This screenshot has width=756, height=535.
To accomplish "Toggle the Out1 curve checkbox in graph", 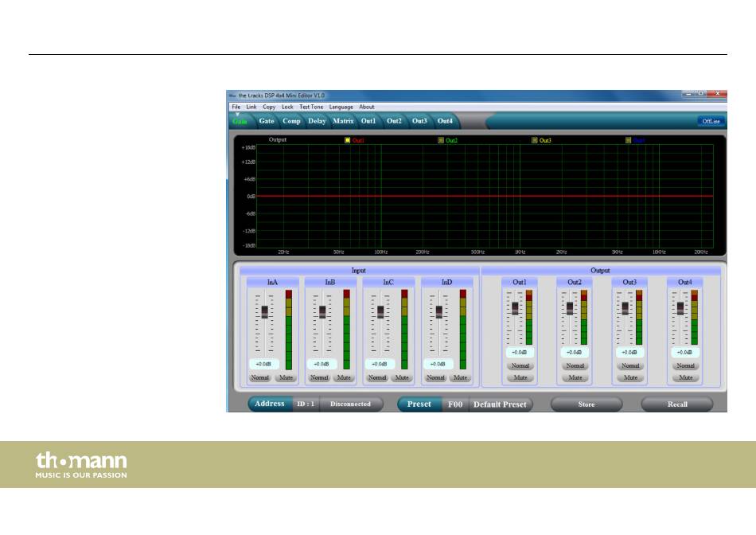I will click(347, 140).
